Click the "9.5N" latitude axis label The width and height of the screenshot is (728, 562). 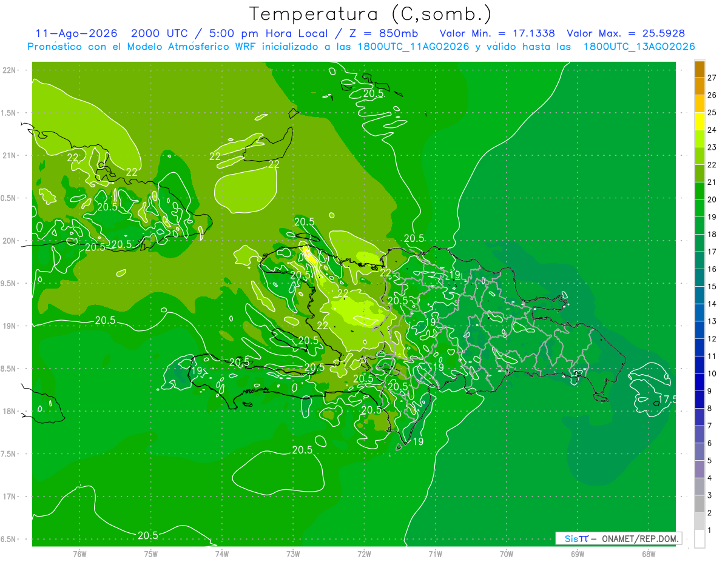9,283
